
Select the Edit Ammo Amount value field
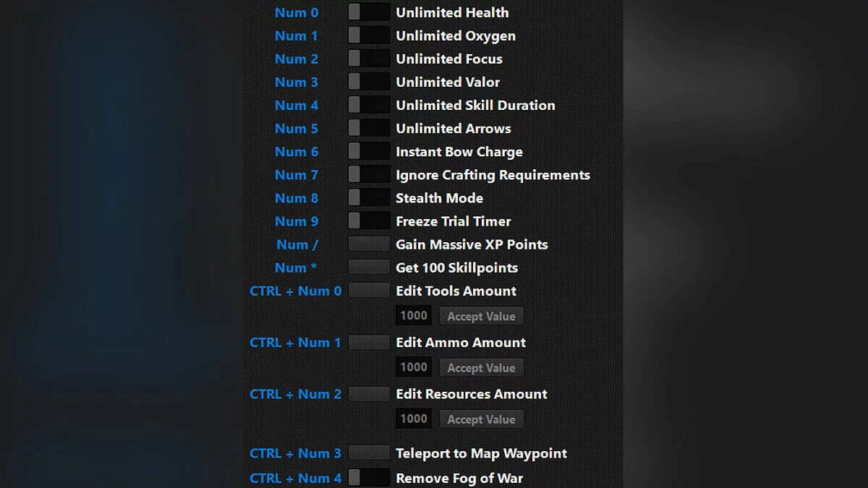pyautogui.click(x=414, y=367)
